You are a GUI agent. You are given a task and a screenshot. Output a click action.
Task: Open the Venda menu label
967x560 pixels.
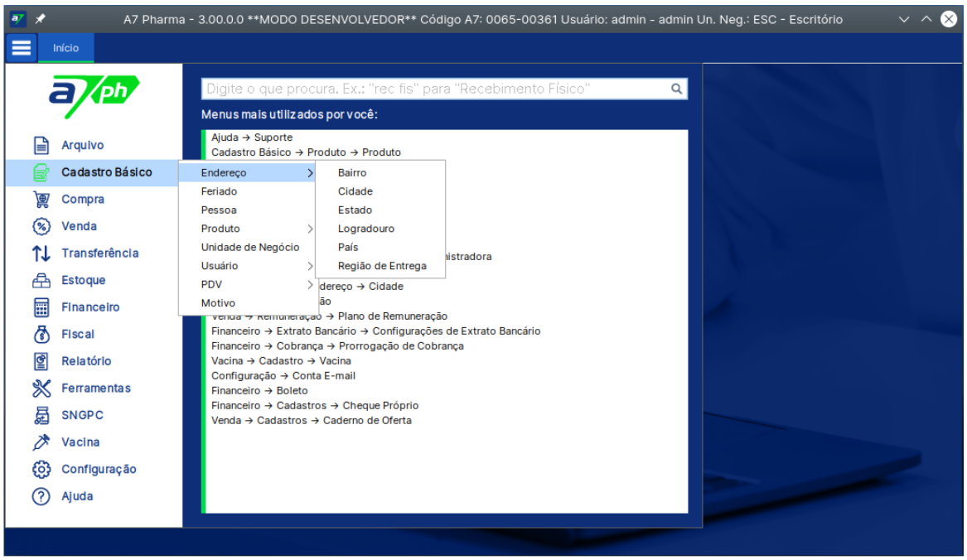(79, 226)
